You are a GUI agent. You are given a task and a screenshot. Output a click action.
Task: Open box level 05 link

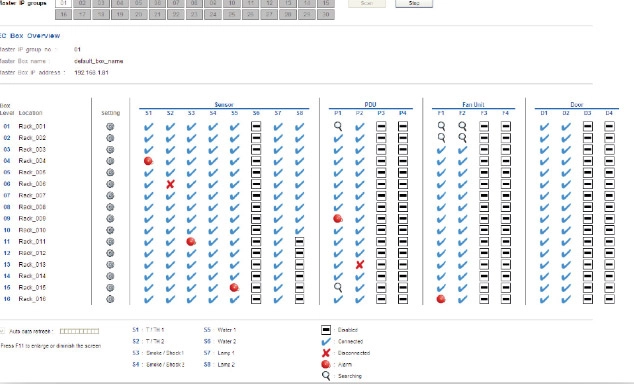6,173
